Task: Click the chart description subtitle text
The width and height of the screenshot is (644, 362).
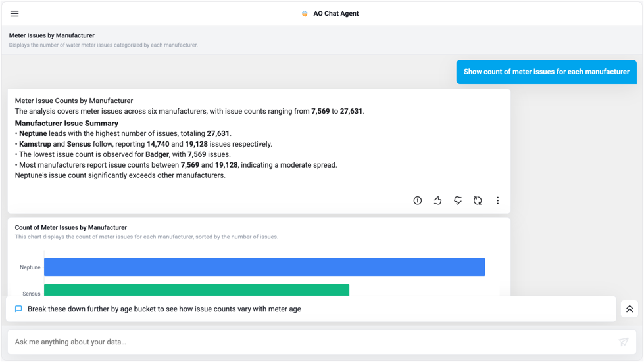Action: [x=147, y=237]
